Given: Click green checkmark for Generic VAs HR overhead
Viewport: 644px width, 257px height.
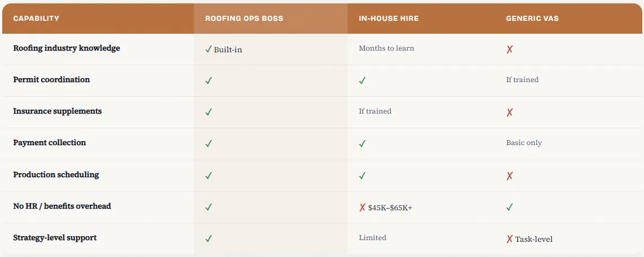Looking at the screenshot, I should (x=509, y=207).
